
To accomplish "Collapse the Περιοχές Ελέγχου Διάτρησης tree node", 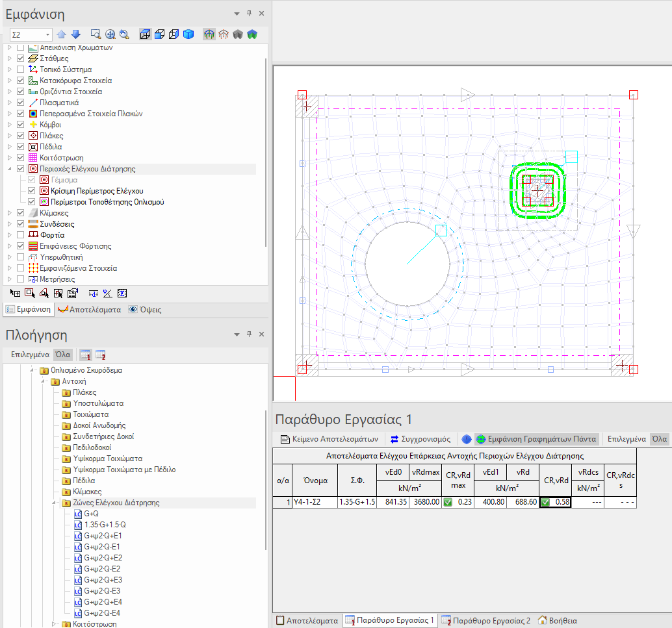I will pyautogui.click(x=9, y=169).
